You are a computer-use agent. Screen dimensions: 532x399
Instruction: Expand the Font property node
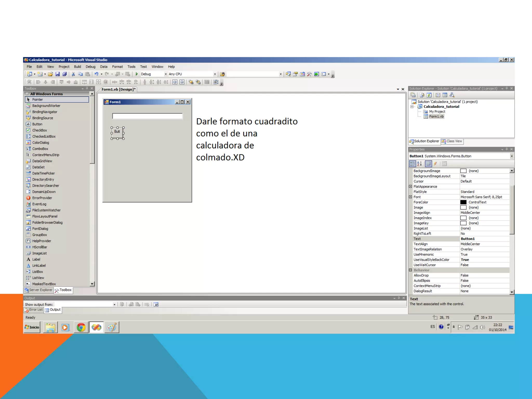click(410, 197)
